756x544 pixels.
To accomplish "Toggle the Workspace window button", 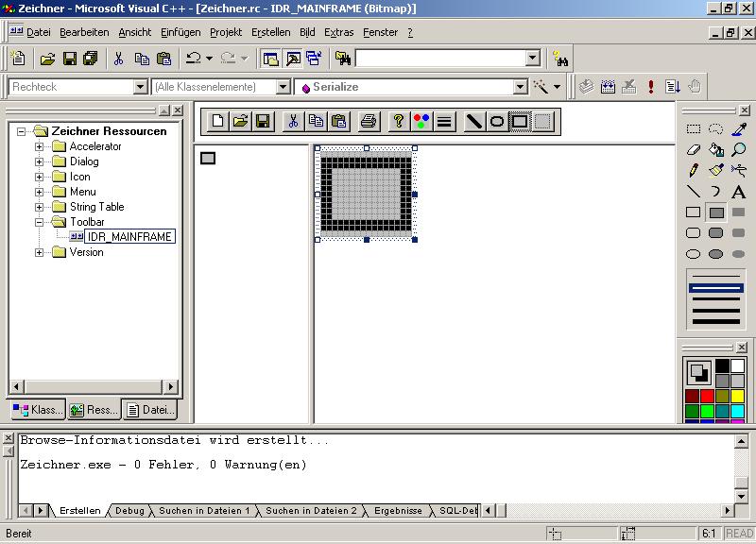I will [270, 59].
